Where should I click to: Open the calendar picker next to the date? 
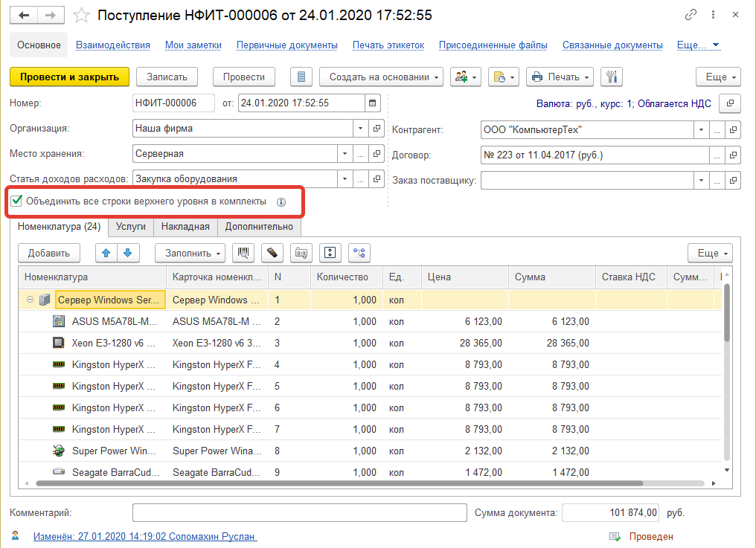374,103
